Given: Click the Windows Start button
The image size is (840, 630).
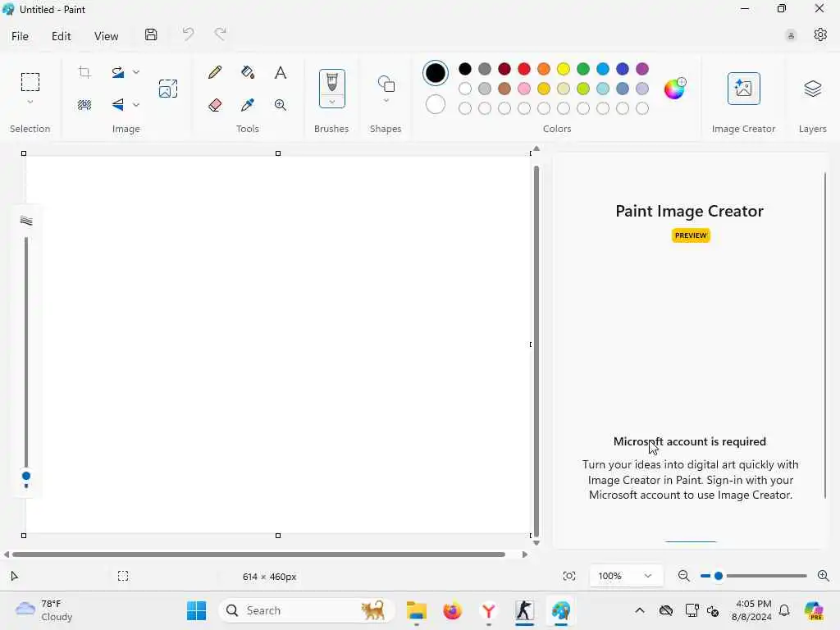Looking at the screenshot, I should (x=197, y=610).
